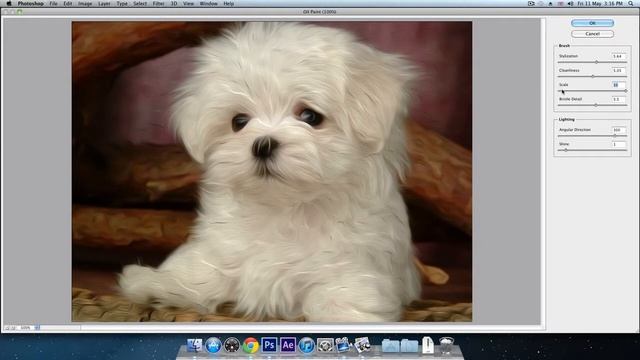This screenshot has width=640, height=360.
Task: Open the first folder stack in dock
Action: 391,345
